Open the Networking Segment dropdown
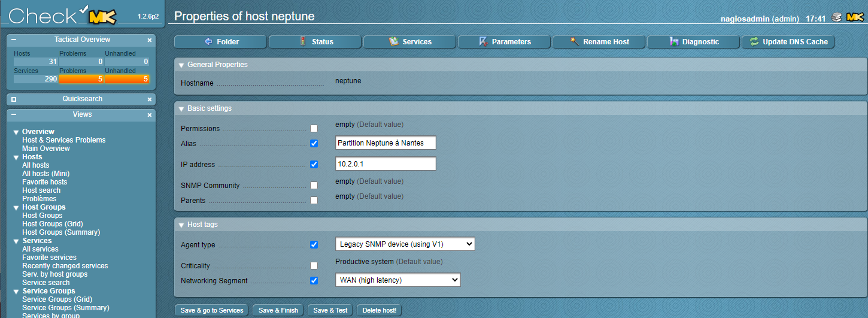868x318 pixels. coord(398,280)
